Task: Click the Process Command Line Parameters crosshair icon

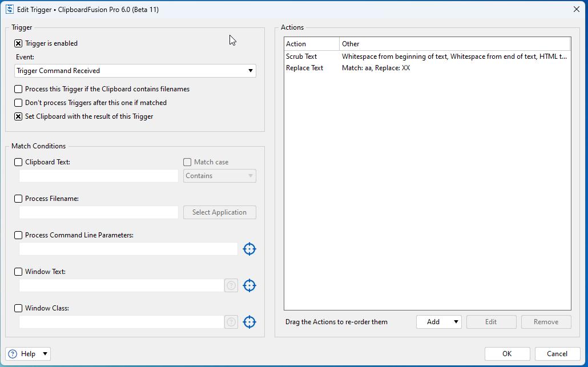Action: tap(249, 249)
